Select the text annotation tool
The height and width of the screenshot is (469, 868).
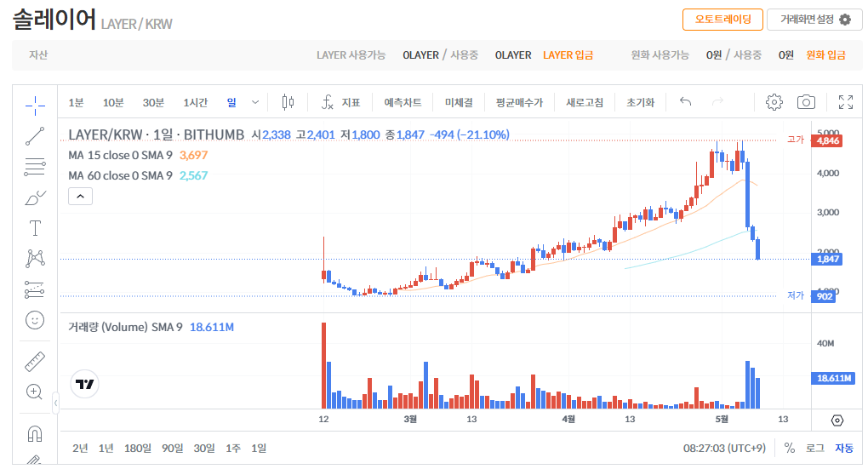[x=35, y=228]
